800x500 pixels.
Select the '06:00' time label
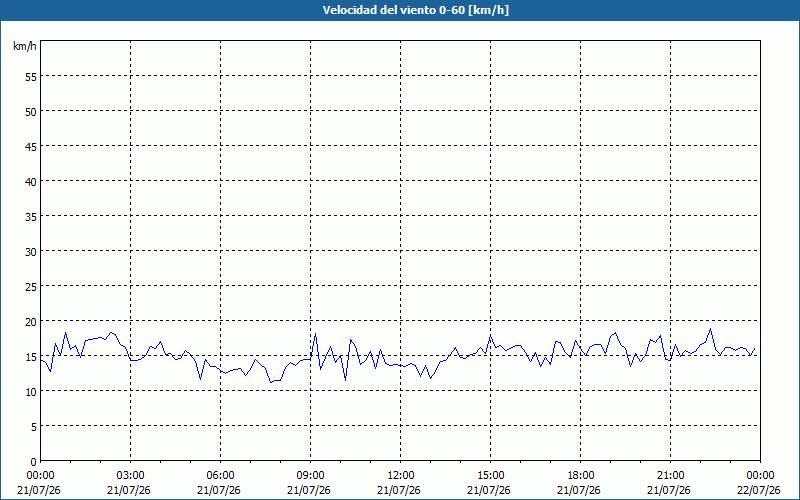pos(220,476)
